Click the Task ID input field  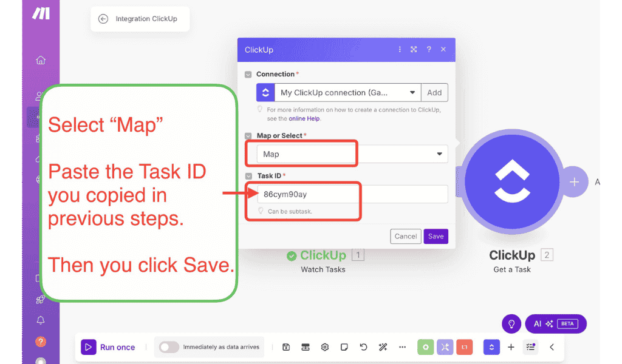click(x=352, y=194)
